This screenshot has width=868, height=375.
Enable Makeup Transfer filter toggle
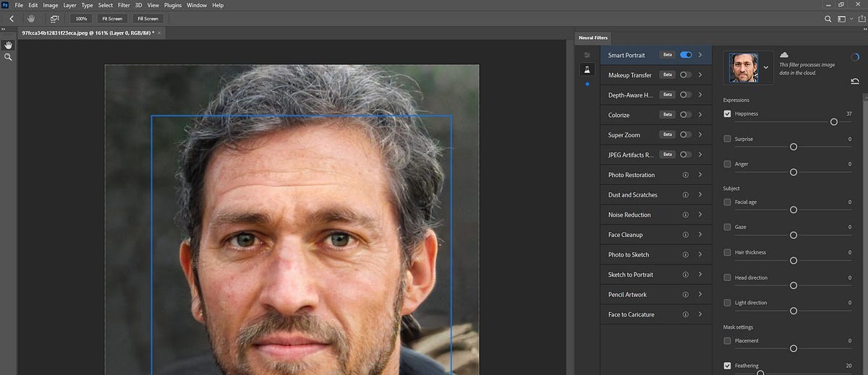pyautogui.click(x=686, y=74)
